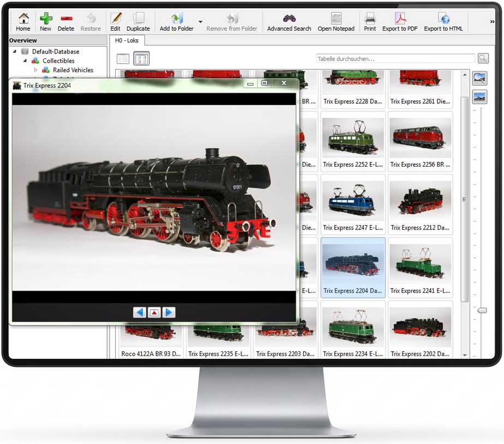Close the Trix Express 2204 viewer window
The height and width of the screenshot is (444, 504).
point(284,83)
